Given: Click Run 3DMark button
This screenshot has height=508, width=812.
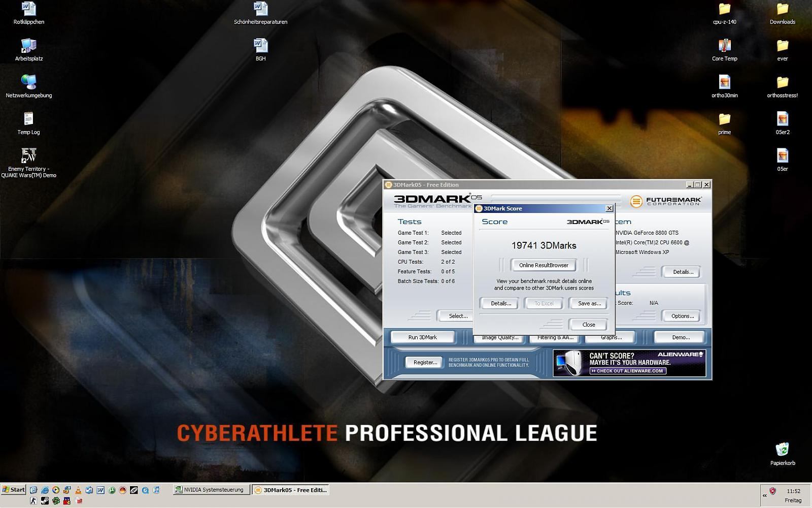Looking at the screenshot, I should (423, 337).
